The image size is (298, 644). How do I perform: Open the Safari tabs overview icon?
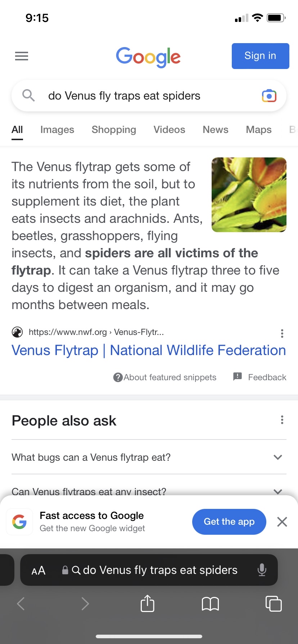tap(274, 603)
